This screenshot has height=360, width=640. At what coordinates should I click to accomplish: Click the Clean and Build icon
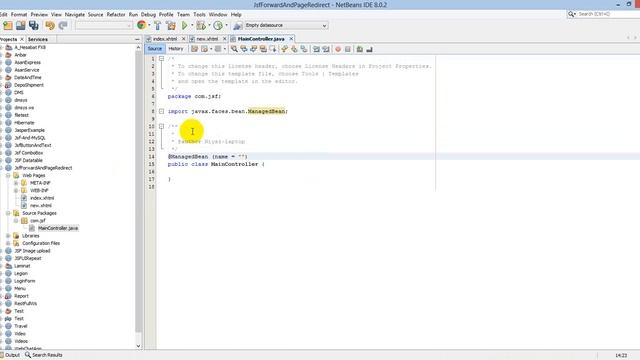[171, 25]
